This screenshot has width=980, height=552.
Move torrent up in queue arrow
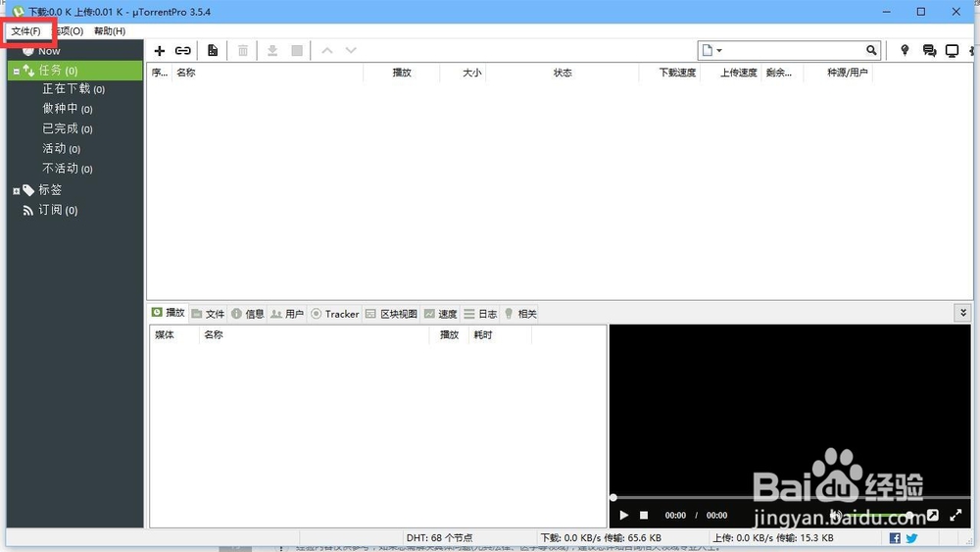coord(327,51)
